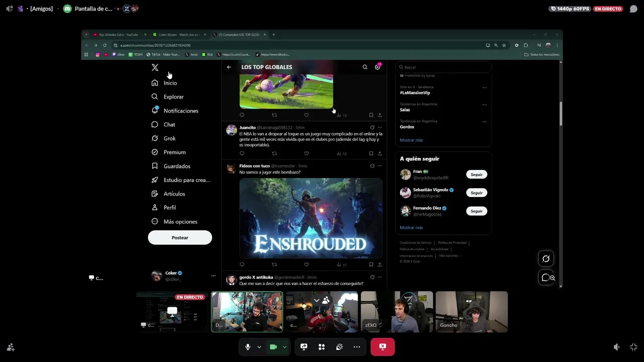Screen dimensions: 644x362
Task: Switch to Coker Stream Kick tab
Action: click(x=179, y=35)
